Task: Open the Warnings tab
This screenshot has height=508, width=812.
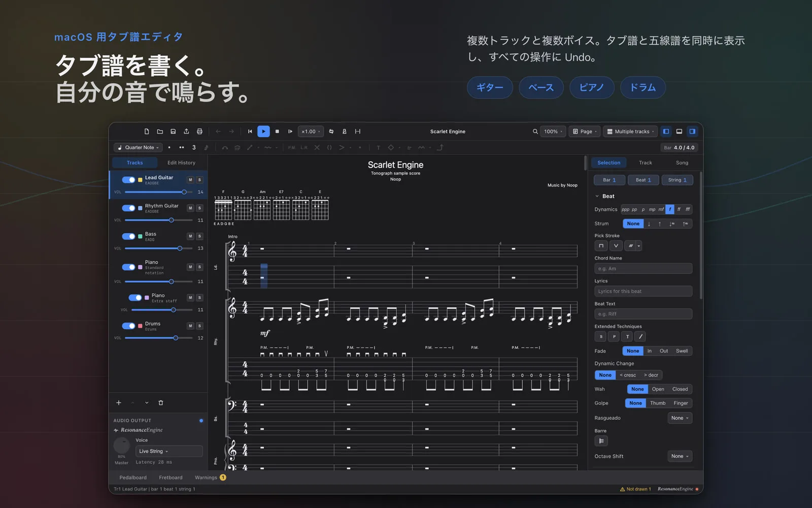Action: [210, 478]
